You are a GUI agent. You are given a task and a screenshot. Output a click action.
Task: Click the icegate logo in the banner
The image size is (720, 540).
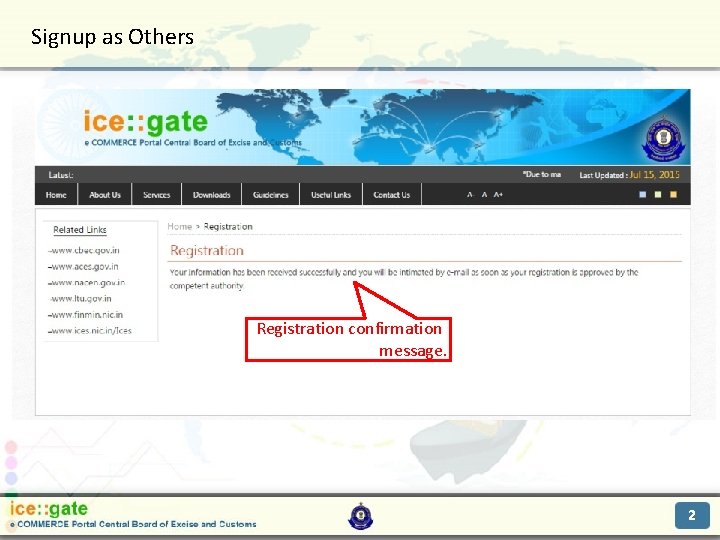(146, 122)
